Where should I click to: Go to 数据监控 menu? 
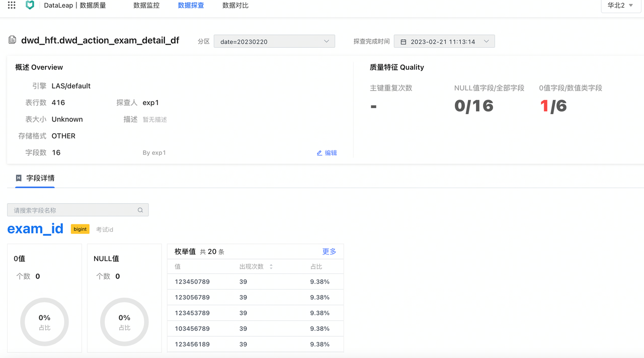click(146, 6)
